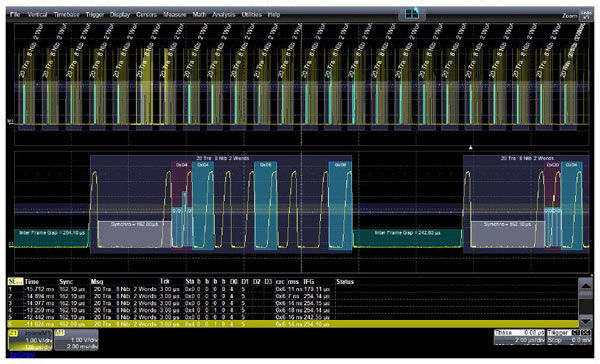Click the Undo button at top right
Screen dimensions: 600x364
[586, 15]
